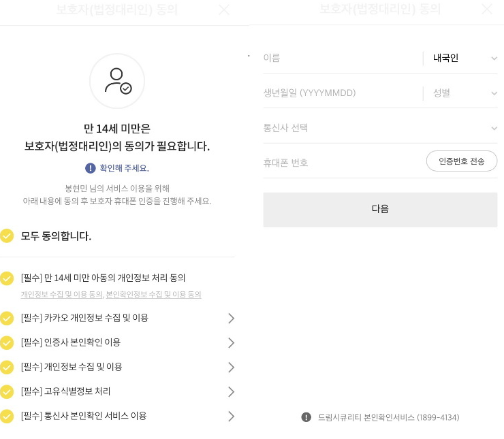
Task: Open the 개인정보 수집 및 이용 동의 link
Action: pos(62,295)
